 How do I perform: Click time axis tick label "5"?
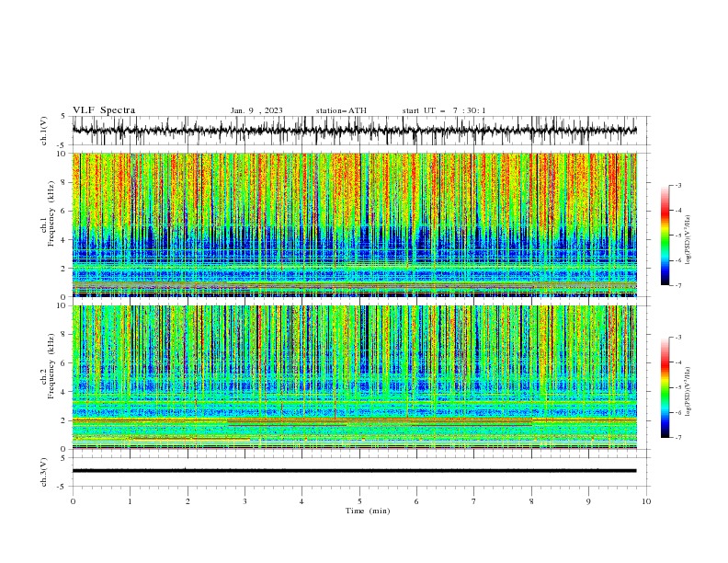click(x=359, y=501)
